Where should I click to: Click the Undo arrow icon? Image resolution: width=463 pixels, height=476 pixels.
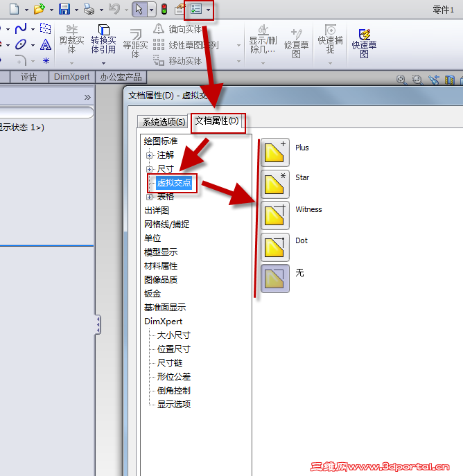[x=114, y=9]
